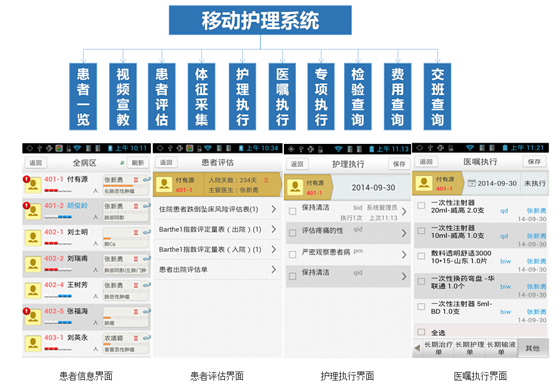Tap the avatar of patient 402-1 刘士明

pyautogui.click(x=33, y=238)
